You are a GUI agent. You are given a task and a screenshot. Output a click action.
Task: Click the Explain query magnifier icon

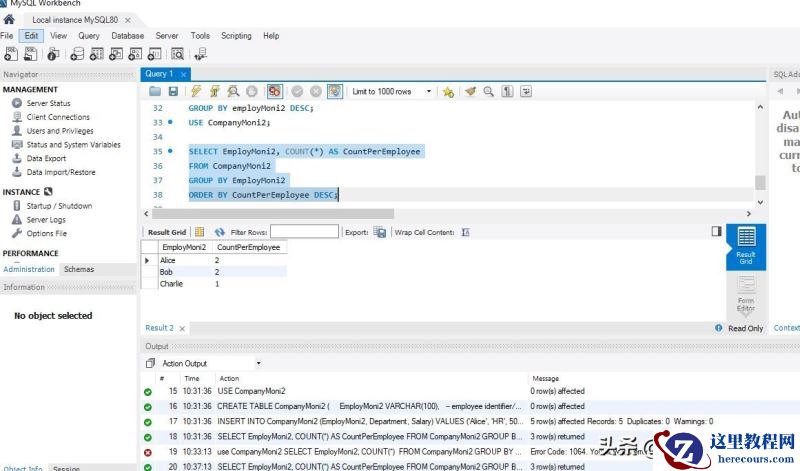[x=233, y=91]
